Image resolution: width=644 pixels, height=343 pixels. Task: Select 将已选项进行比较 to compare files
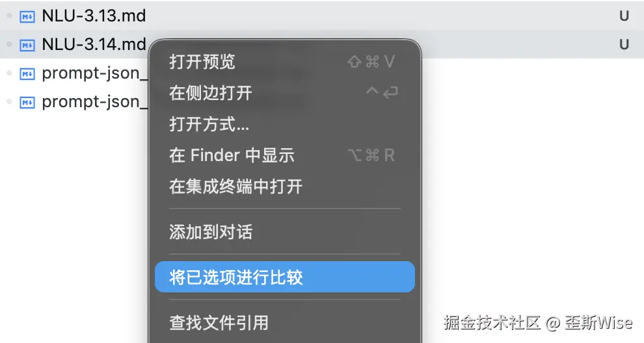coord(285,277)
